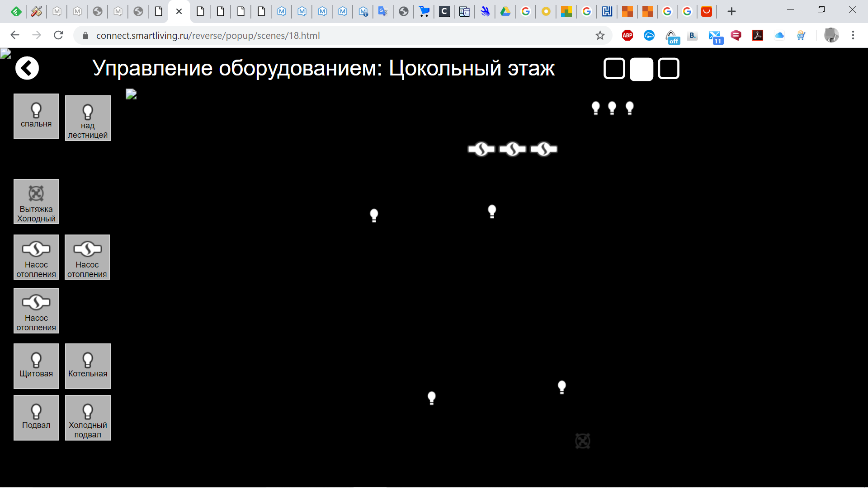Click the Щитовая light tile
The image size is (868, 488).
(x=36, y=366)
